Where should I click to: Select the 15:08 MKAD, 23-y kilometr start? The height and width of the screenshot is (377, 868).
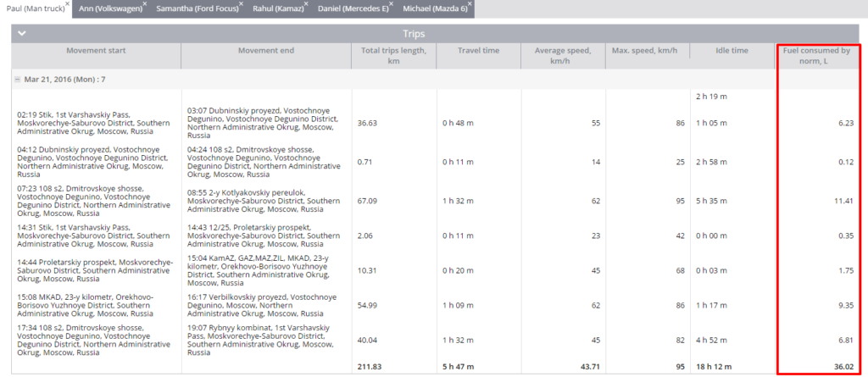point(92,305)
